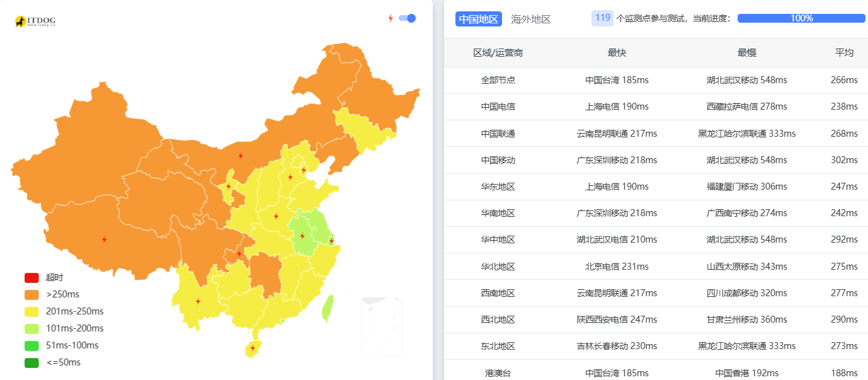Click the 湖北武汉移动 548ms cell in 全部节点 row
Viewport: 868px width, 380px height.
(747, 80)
